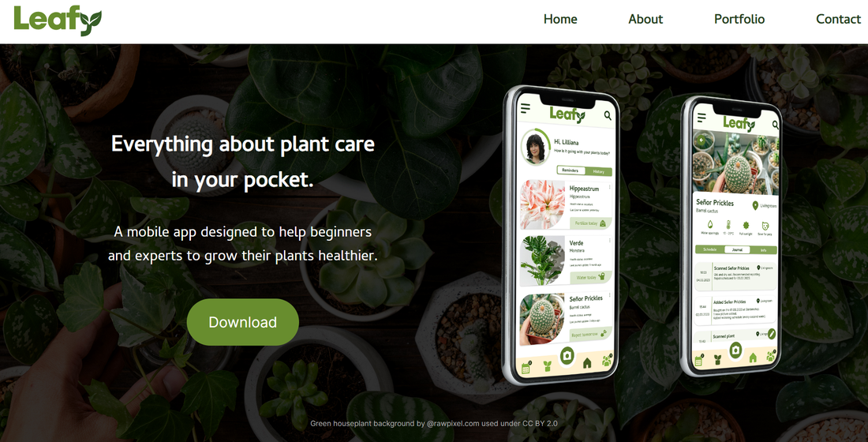Image resolution: width=868 pixels, height=442 pixels.
Task: Tap the back arrow on the right phone
Action: point(702,140)
